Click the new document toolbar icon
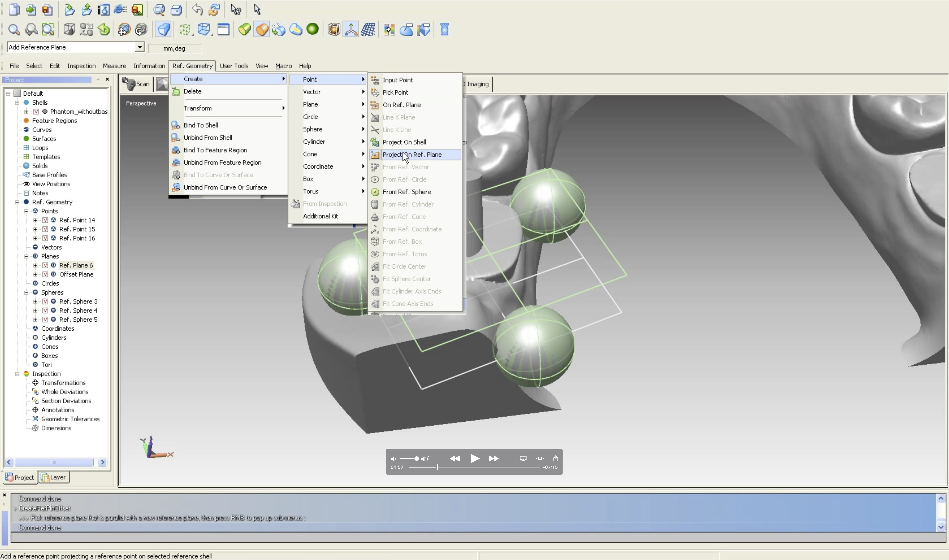The height and width of the screenshot is (560, 949). coord(14,9)
